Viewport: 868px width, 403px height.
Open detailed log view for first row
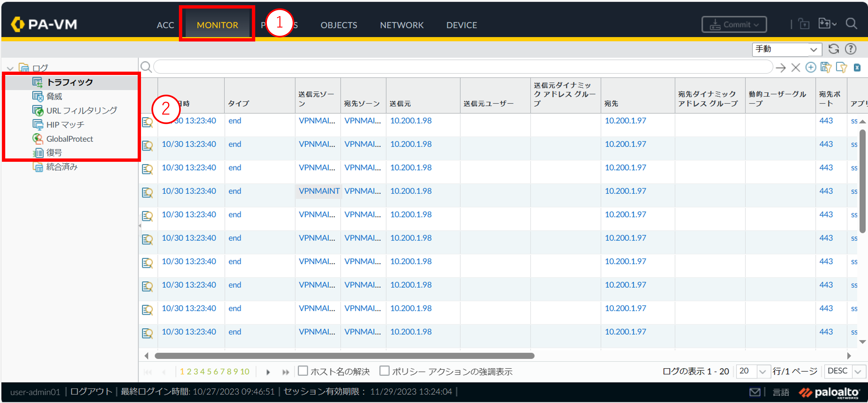click(147, 122)
